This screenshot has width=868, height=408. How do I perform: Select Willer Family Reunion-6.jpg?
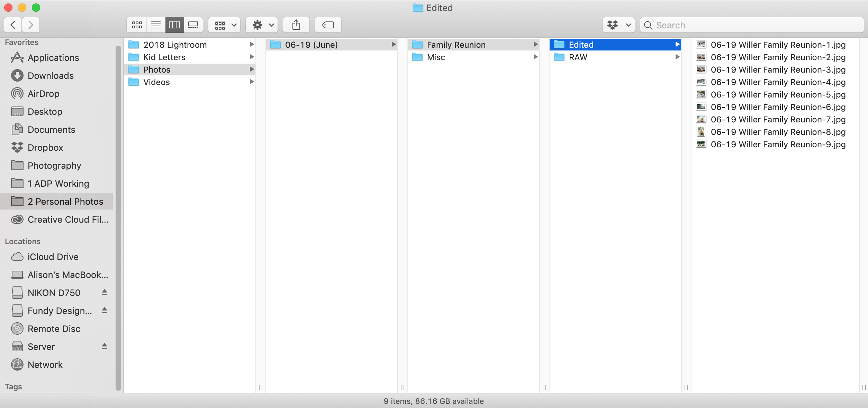pos(775,107)
